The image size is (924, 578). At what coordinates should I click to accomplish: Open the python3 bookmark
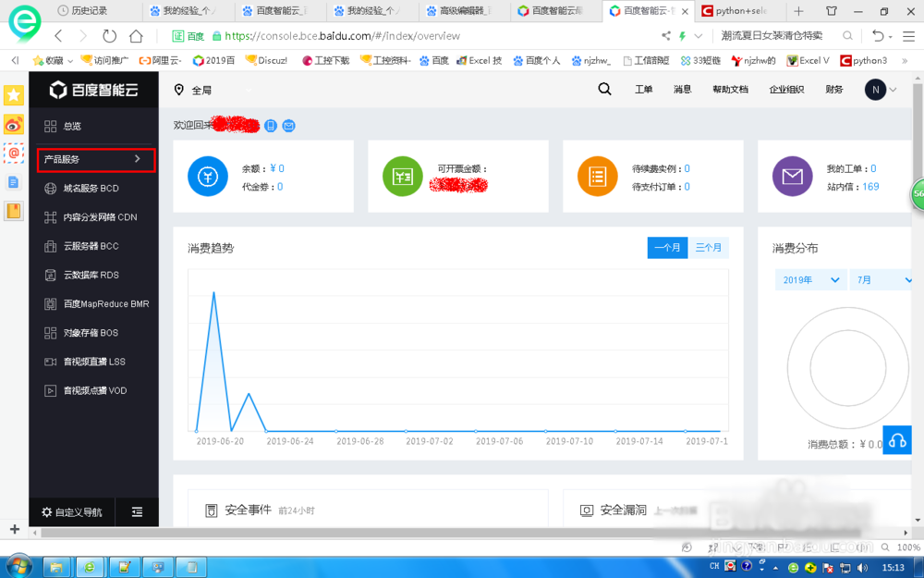(x=863, y=60)
